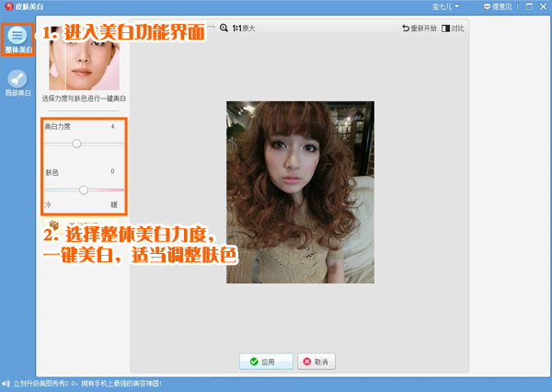Toggle the 对比 before/after comparison
Viewport: 552px width, 392px height.
pyautogui.click(x=453, y=29)
